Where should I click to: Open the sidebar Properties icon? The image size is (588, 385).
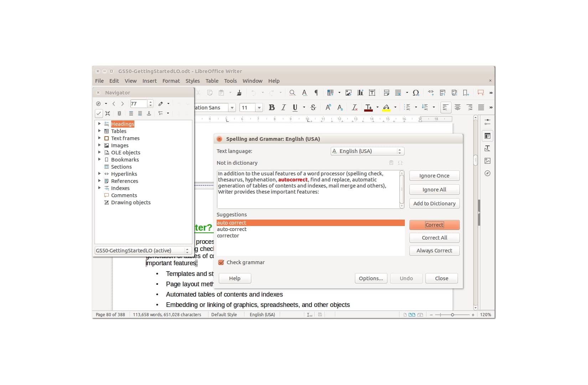click(x=488, y=136)
